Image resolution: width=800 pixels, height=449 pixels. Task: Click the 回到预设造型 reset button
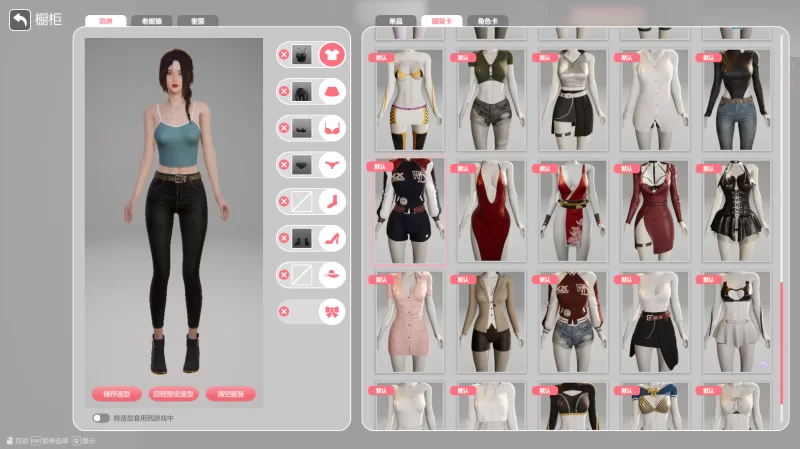click(x=173, y=394)
